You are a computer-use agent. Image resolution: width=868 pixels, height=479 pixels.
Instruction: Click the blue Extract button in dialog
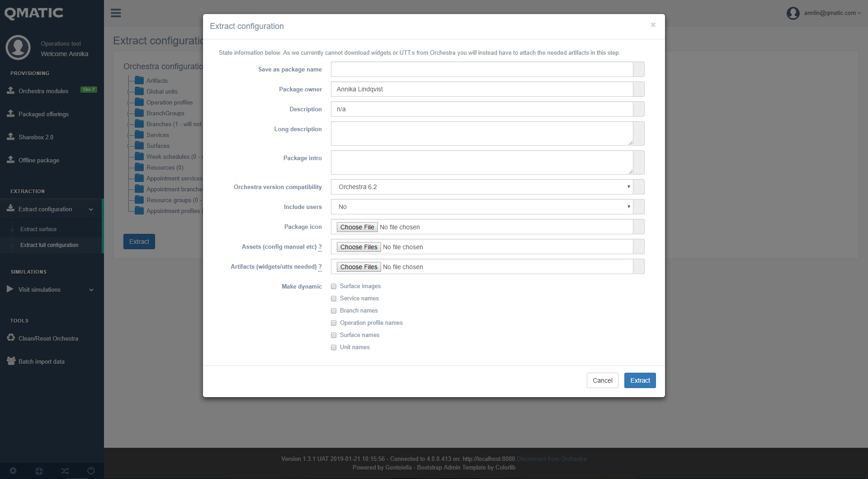(x=640, y=380)
